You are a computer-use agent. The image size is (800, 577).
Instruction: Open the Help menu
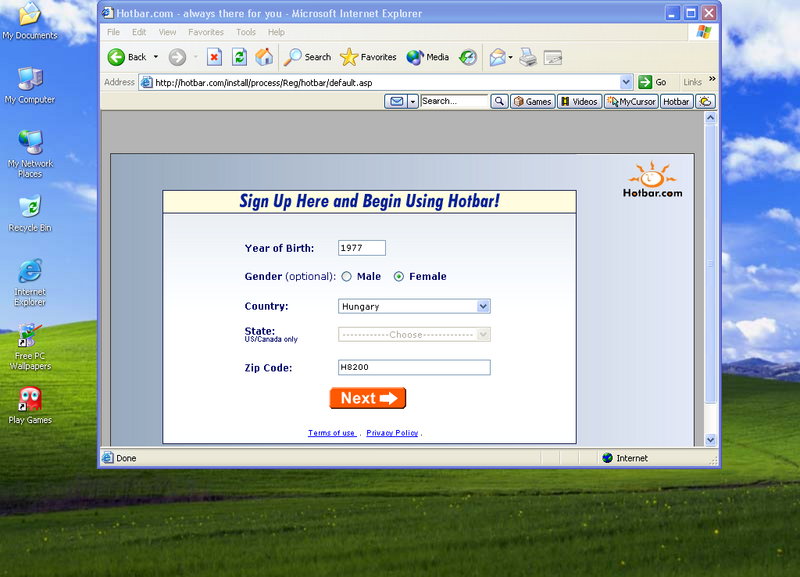276,32
